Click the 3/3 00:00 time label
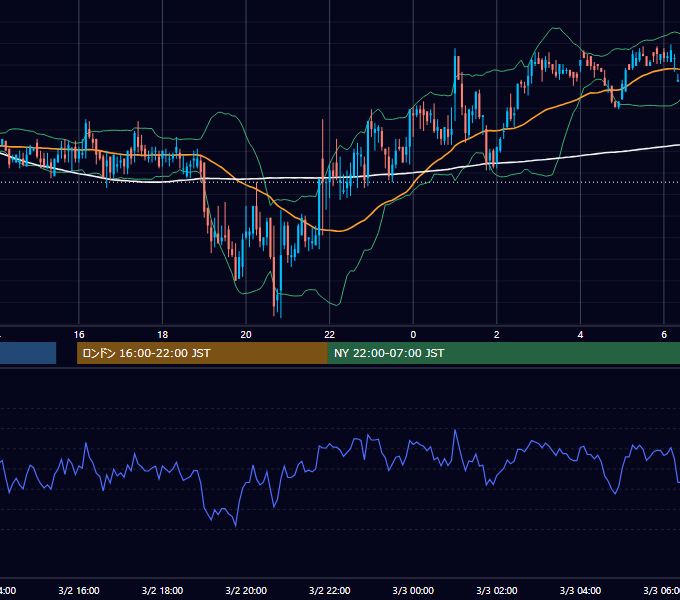 [x=413, y=590]
